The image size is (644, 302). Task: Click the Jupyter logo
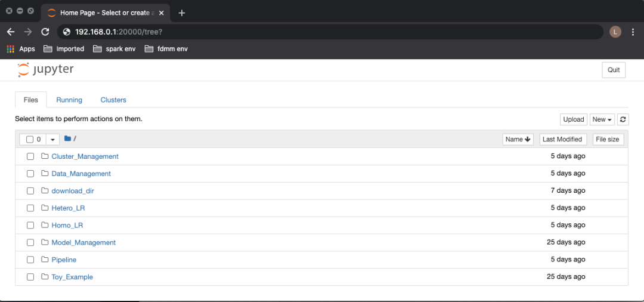coord(46,69)
